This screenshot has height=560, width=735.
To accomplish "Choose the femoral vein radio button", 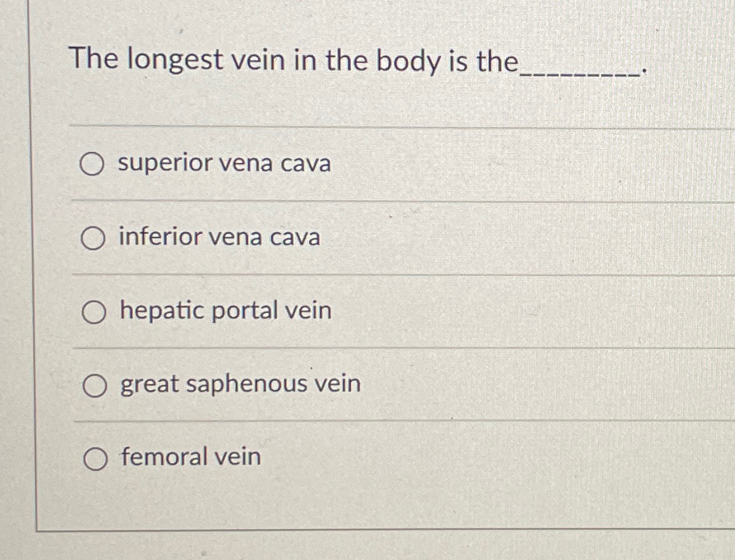I will [96, 458].
